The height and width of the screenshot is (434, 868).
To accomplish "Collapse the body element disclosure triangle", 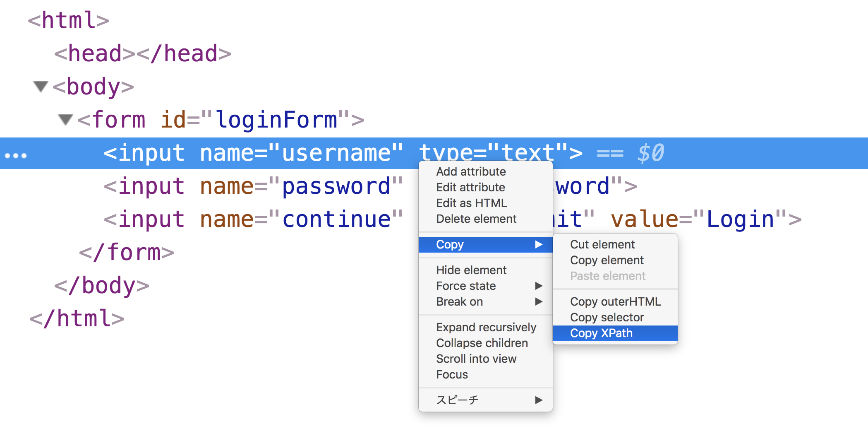I will point(41,86).
